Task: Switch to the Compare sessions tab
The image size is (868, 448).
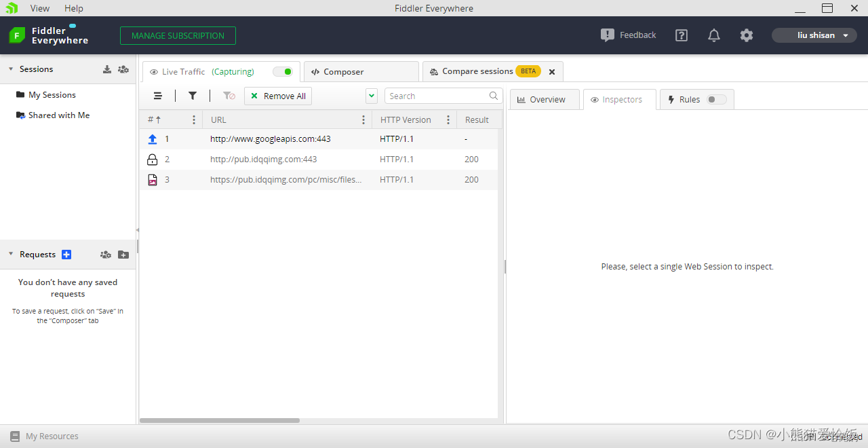Action: tap(492, 71)
